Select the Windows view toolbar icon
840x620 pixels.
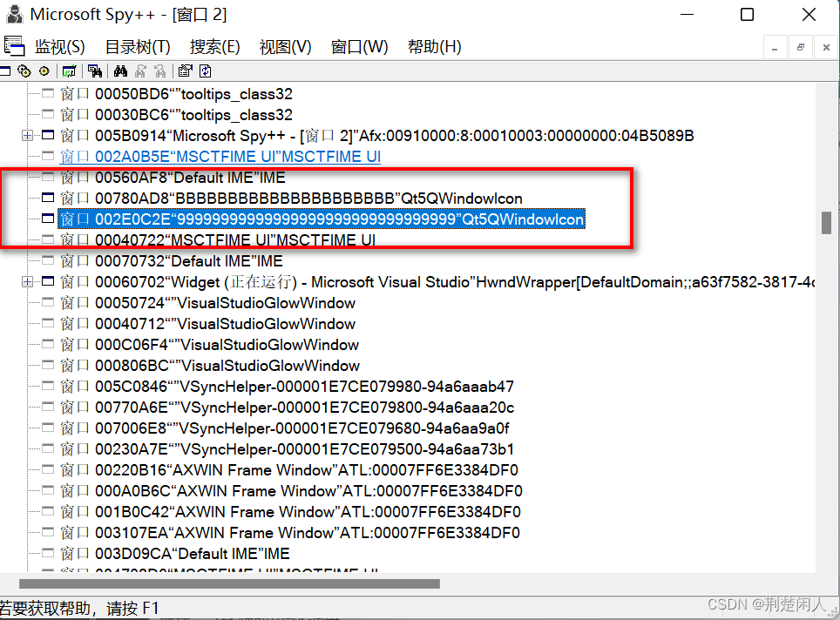click(x=5, y=71)
